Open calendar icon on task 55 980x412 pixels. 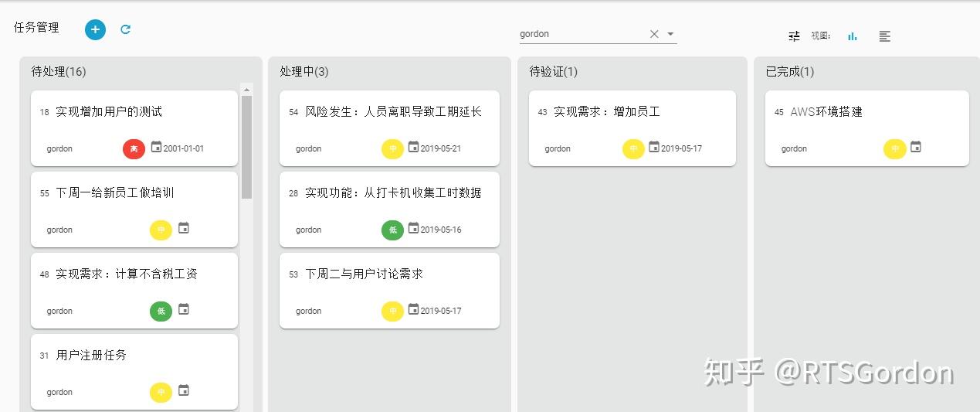(184, 228)
